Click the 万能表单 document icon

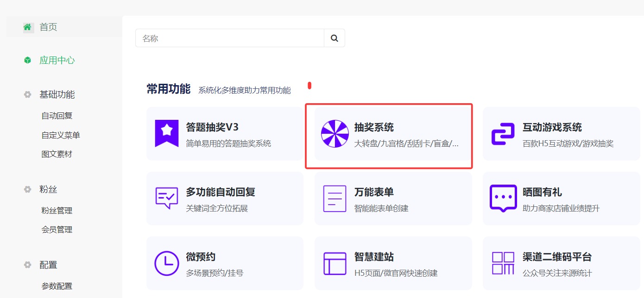click(x=335, y=199)
